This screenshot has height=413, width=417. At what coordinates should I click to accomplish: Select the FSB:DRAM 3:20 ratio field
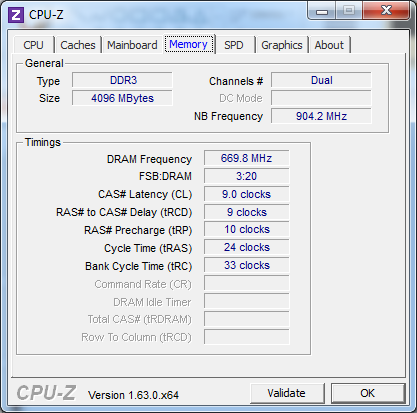pos(247,176)
